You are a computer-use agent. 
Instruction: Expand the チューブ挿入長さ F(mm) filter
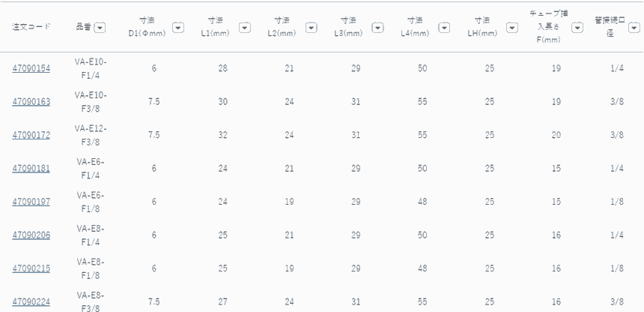pos(577,27)
